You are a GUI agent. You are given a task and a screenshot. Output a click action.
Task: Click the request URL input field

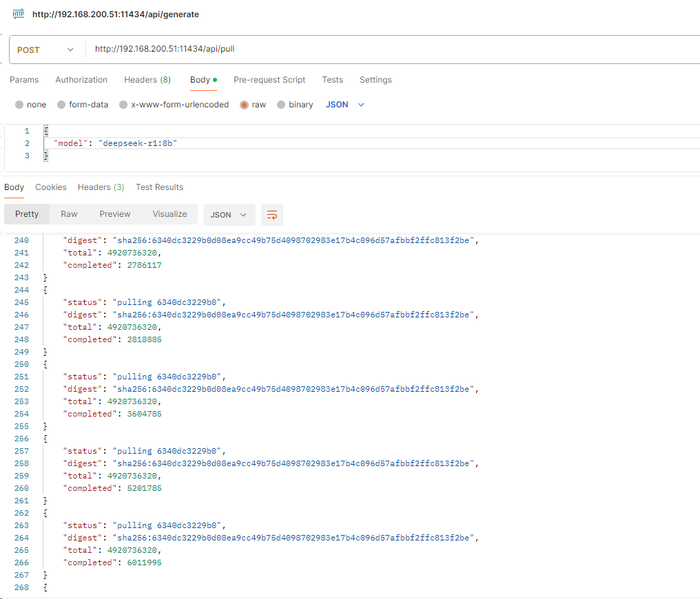[x=393, y=49]
